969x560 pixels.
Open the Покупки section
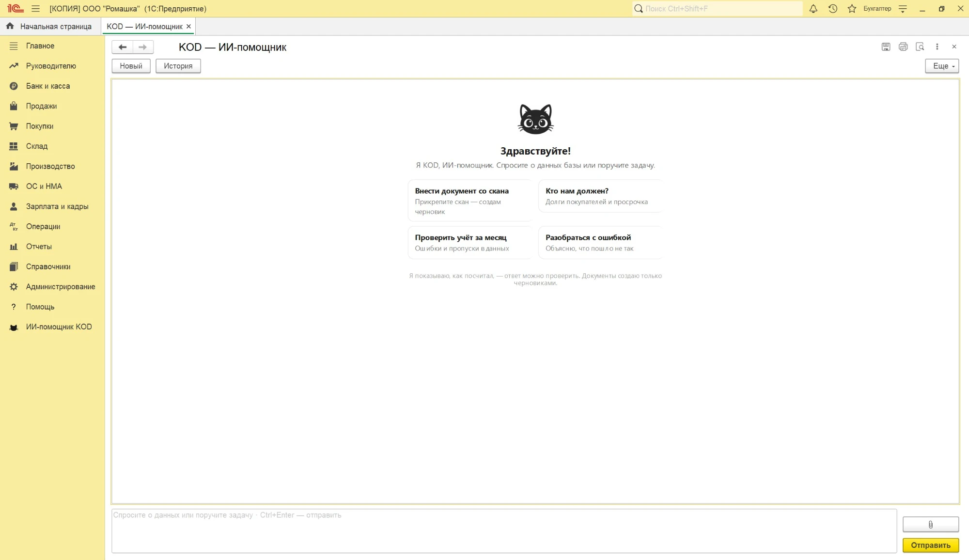click(52, 126)
